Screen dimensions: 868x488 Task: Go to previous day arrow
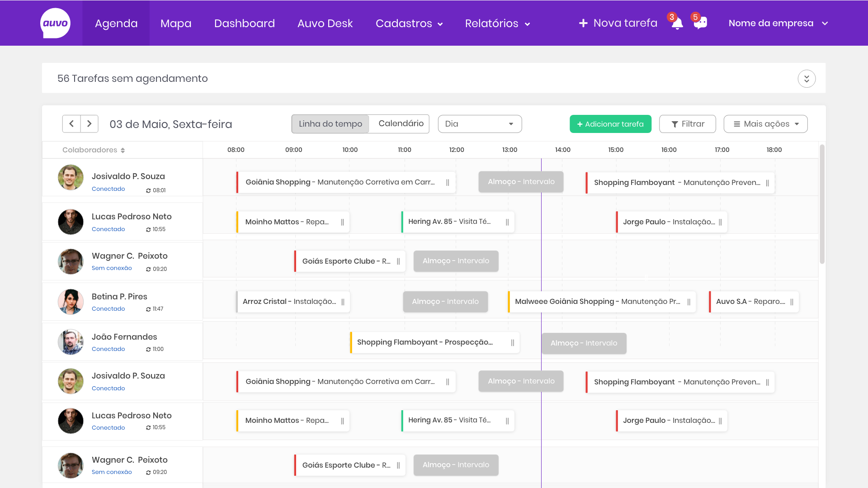click(x=71, y=124)
